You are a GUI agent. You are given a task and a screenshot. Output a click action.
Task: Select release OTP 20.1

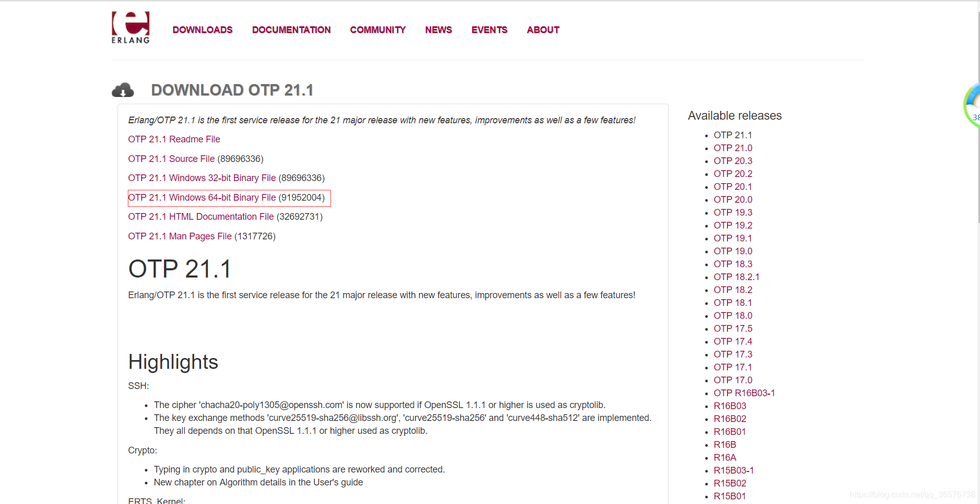pyautogui.click(x=733, y=187)
